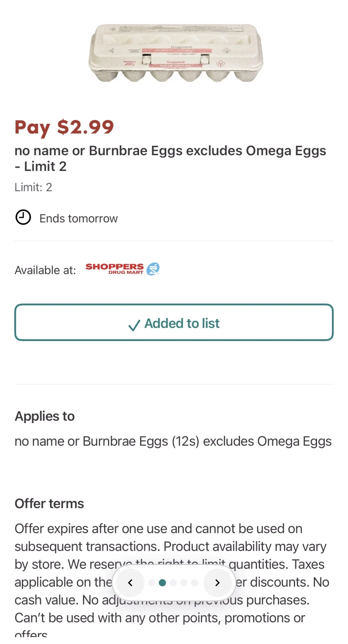Select the active second pagination dot
Image resolution: width=348 pixels, height=644 pixels.
pos(162,582)
